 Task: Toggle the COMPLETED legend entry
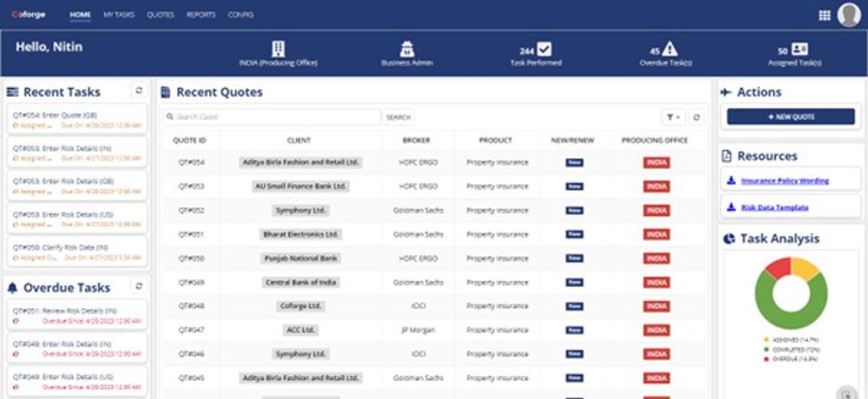[792, 350]
